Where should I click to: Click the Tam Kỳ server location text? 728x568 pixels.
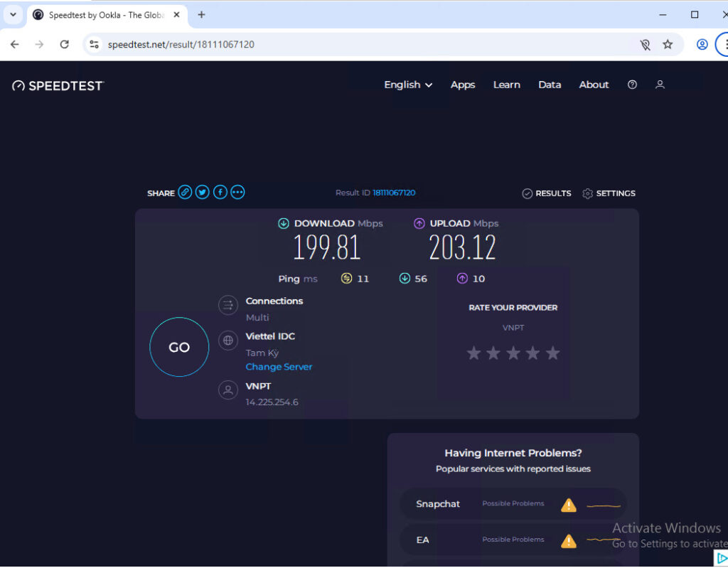tap(262, 353)
